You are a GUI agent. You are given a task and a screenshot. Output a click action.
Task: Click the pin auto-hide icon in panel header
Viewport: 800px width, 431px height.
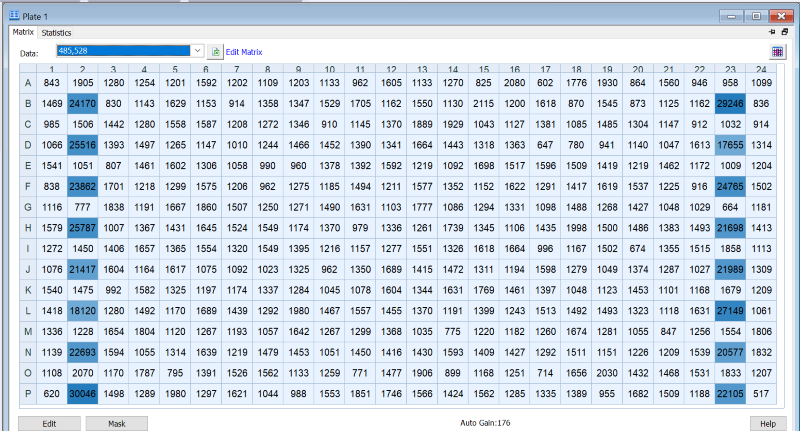770,32
